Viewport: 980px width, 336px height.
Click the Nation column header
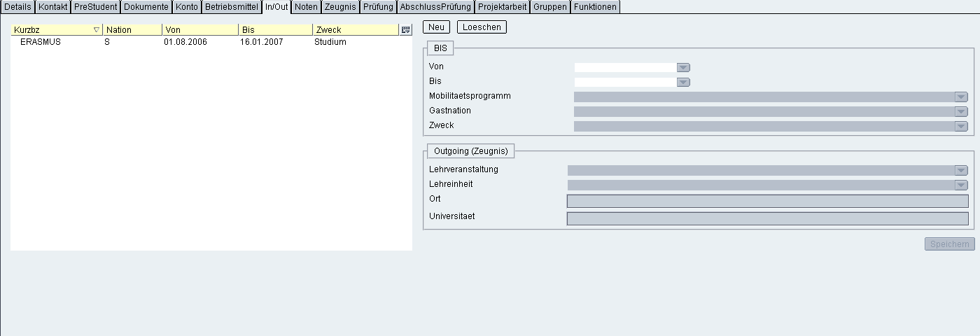click(x=132, y=30)
